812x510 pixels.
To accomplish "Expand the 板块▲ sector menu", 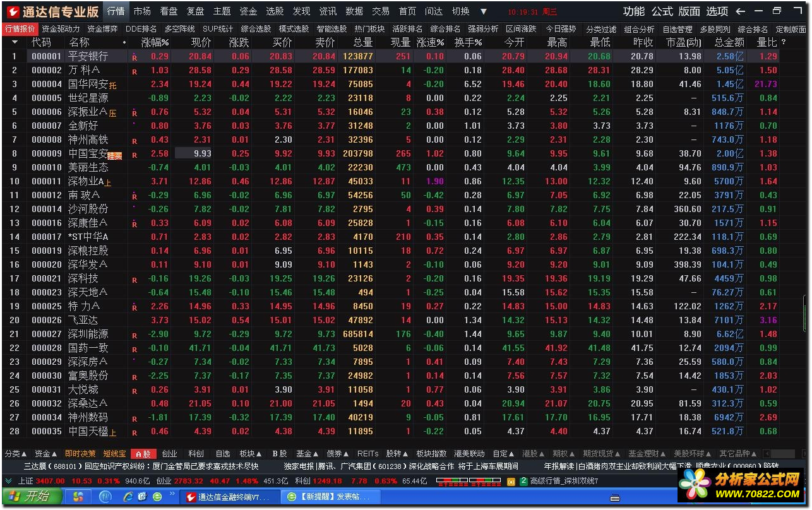I will (251, 454).
